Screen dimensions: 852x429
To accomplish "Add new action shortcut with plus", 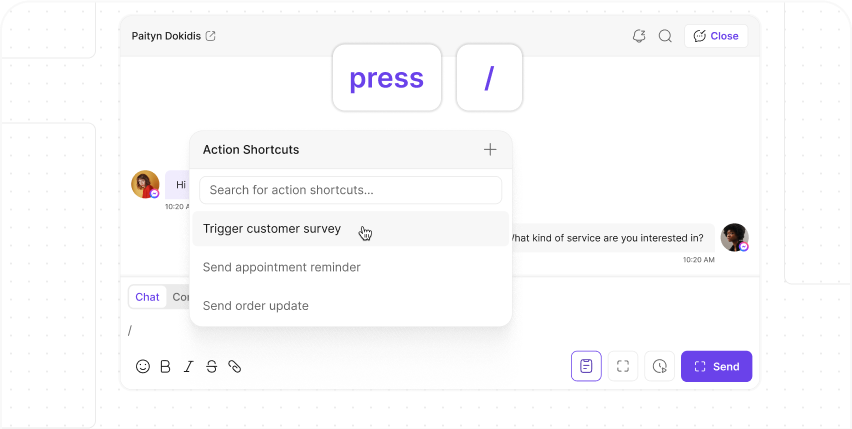I will point(490,149).
